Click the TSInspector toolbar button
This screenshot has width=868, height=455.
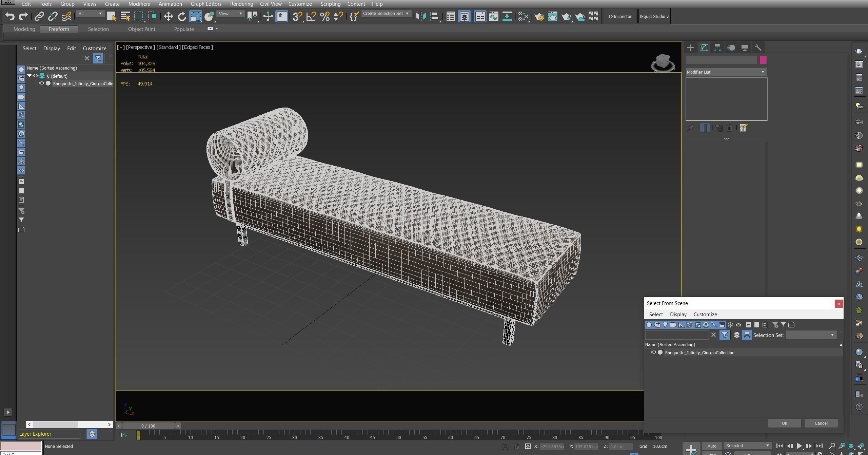[x=619, y=16]
